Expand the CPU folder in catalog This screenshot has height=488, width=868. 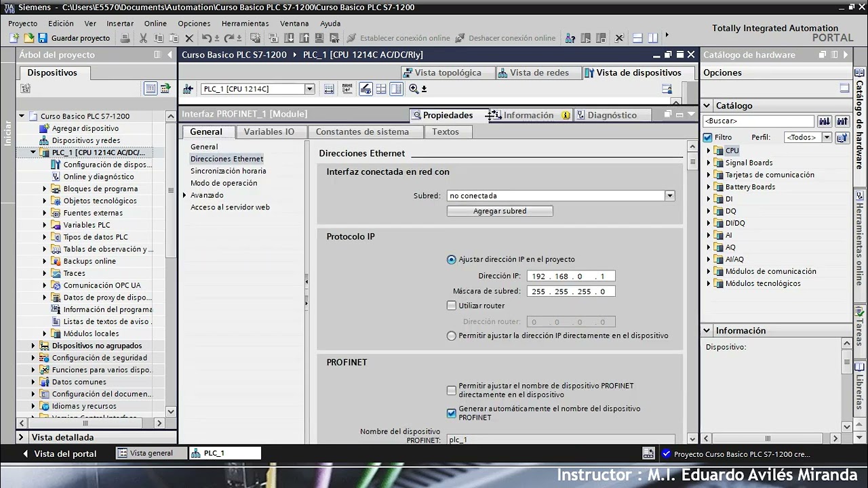[x=709, y=150]
